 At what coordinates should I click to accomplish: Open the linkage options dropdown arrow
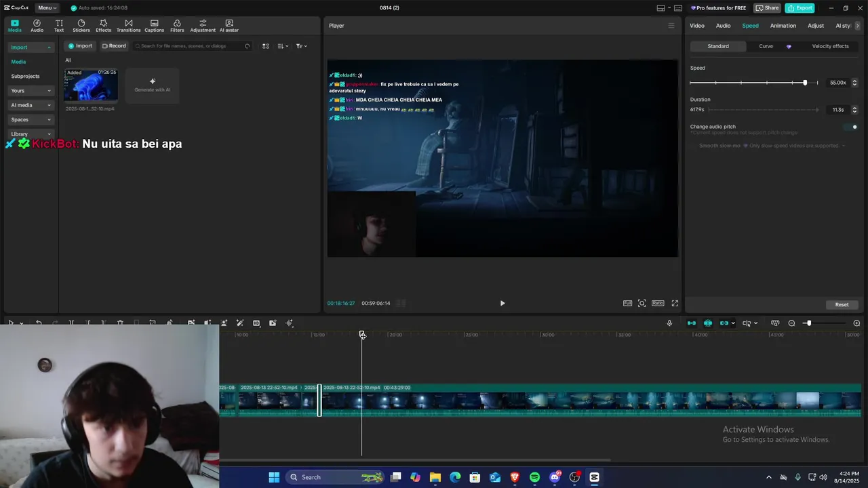click(x=733, y=323)
